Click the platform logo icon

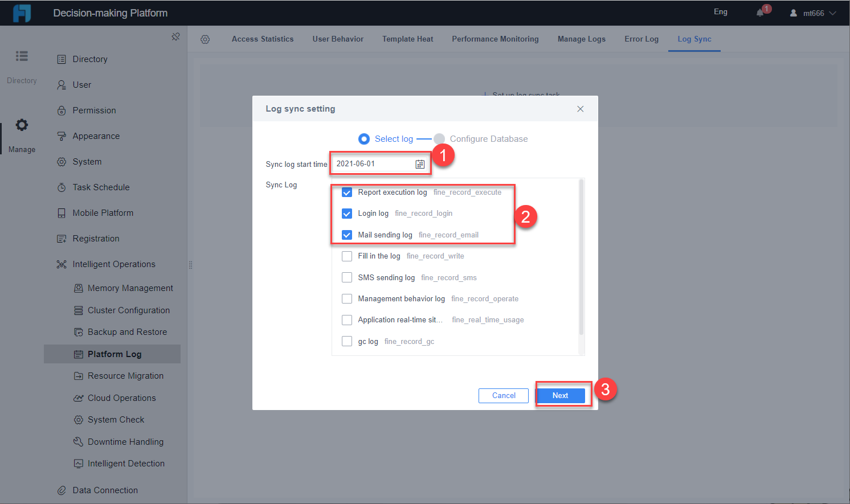22,13
